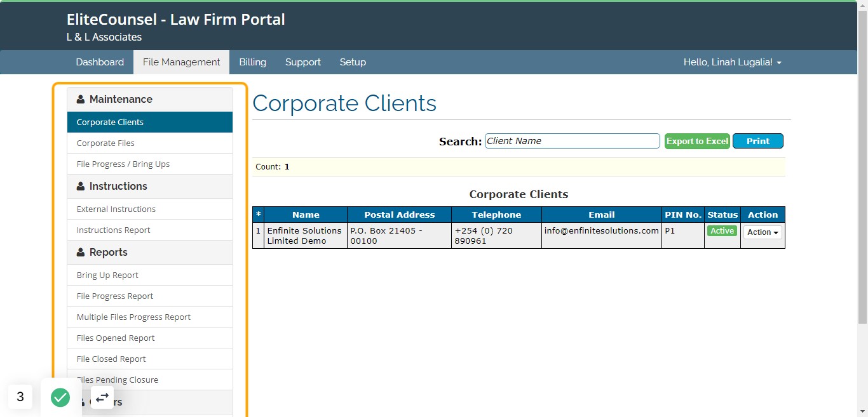
Task: Select the File Management tab
Action: [x=181, y=62]
